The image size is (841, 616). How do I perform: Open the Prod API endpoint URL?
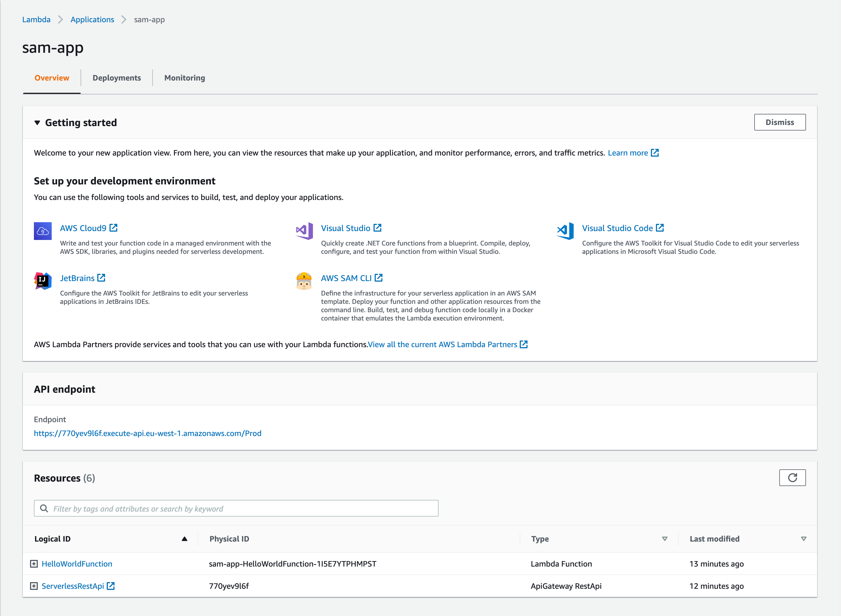coord(148,433)
